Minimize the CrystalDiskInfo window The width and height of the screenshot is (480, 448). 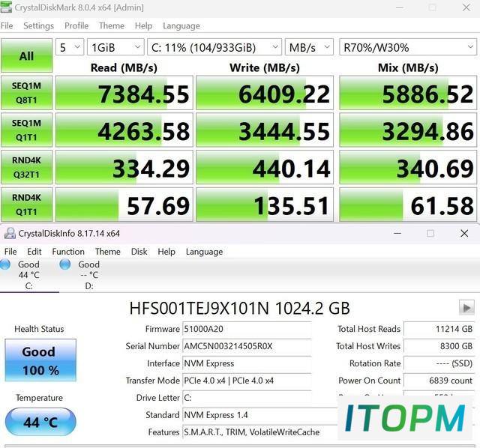coord(397,233)
